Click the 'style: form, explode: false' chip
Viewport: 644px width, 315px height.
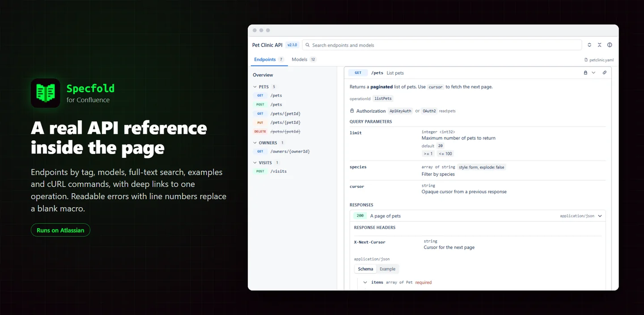coord(482,167)
